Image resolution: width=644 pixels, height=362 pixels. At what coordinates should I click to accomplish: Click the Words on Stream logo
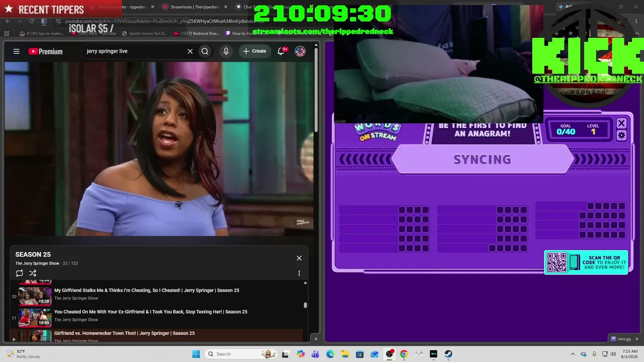[x=377, y=131]
